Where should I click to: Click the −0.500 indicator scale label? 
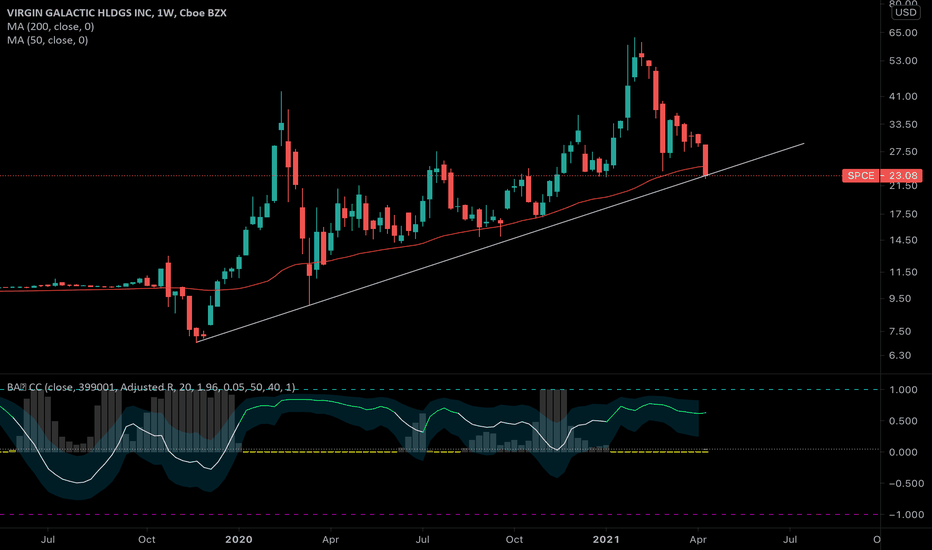[906, 483]
